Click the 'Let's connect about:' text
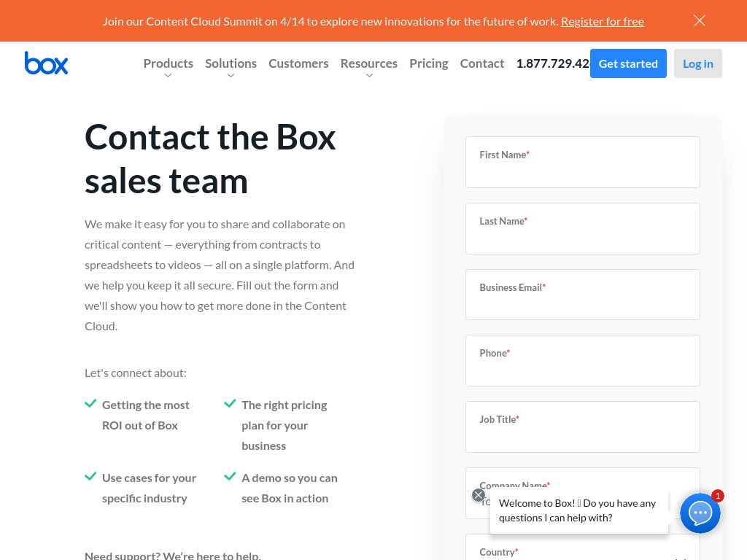747x560 pixels. [x=136, y=373]
